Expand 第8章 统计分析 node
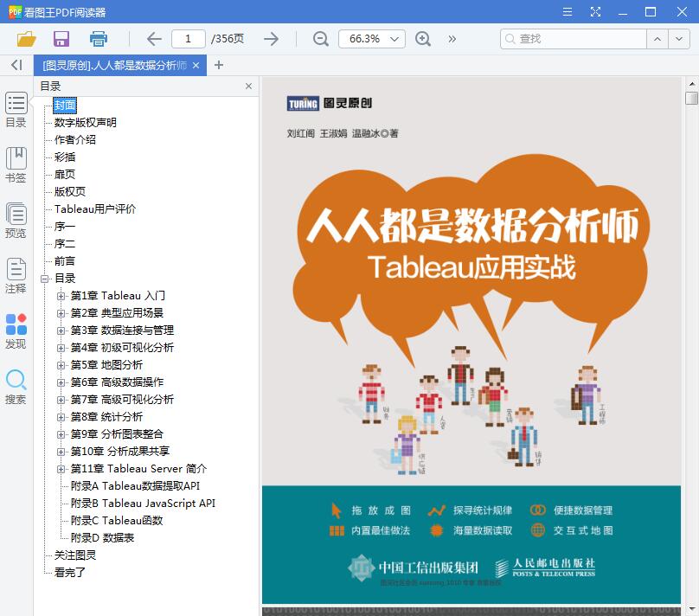 click(x=61, y=417)
